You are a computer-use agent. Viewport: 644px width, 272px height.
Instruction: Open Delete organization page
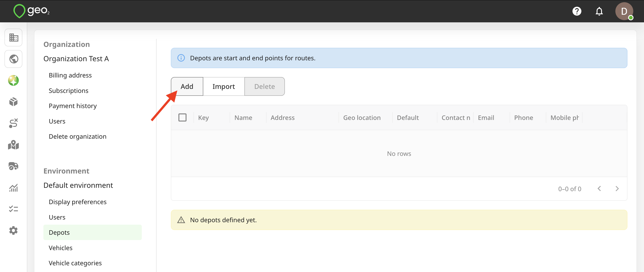pyautogui.click(x=78, y=136)
